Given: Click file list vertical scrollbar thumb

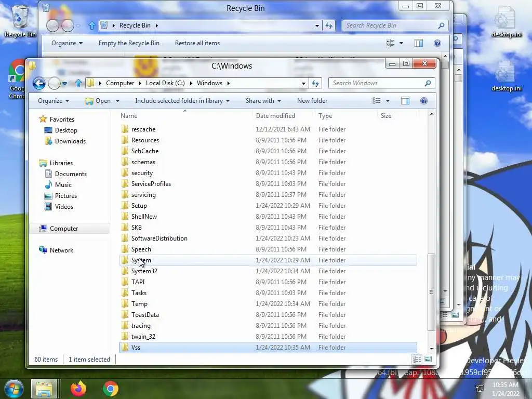Looking at the screenshot, I should [x=431, y=292].
